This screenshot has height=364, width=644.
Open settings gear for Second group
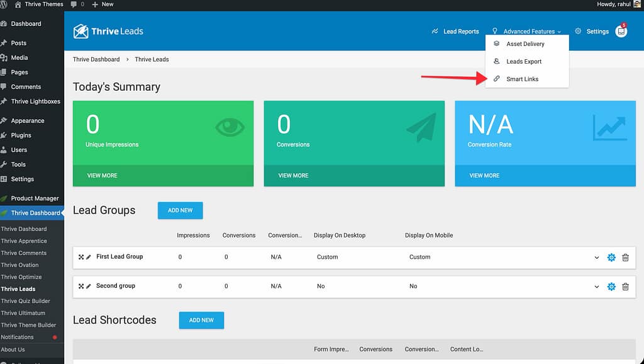(611, 287)
